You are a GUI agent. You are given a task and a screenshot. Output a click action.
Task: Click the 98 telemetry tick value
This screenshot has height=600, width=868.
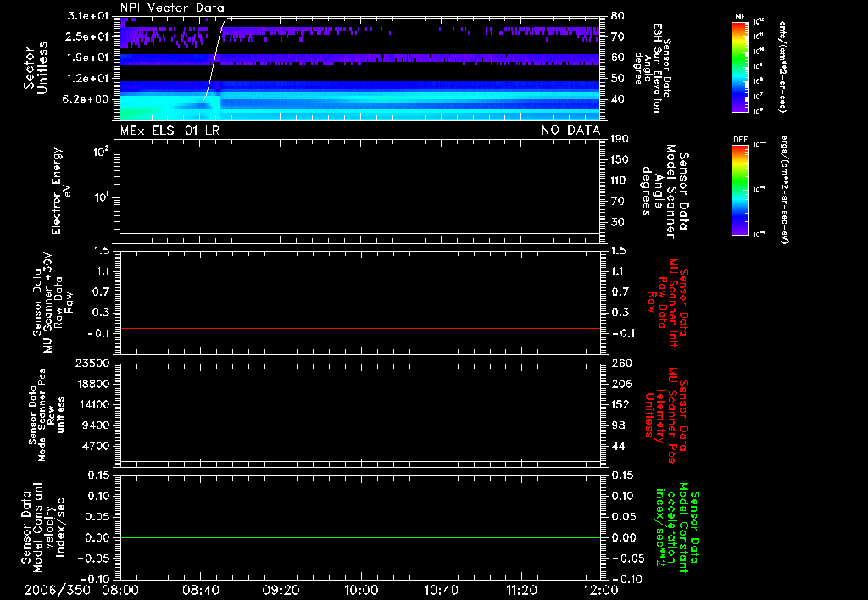point(617,425)
